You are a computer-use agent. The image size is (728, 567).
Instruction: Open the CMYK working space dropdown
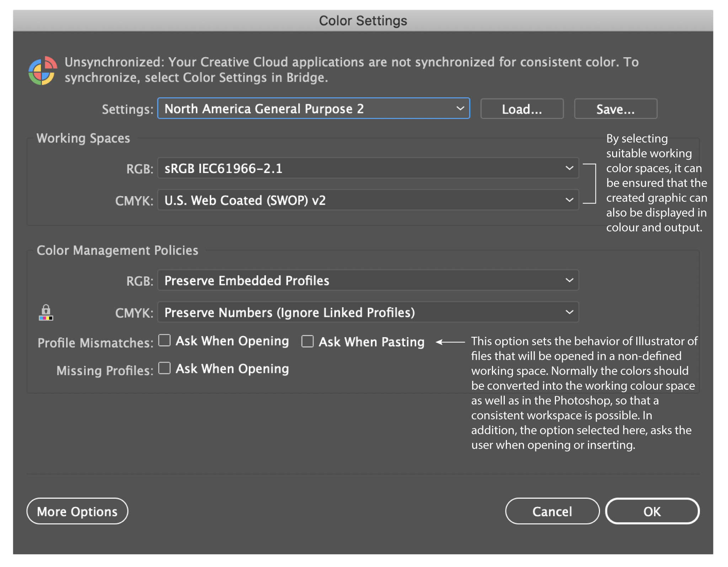[368, 200]
